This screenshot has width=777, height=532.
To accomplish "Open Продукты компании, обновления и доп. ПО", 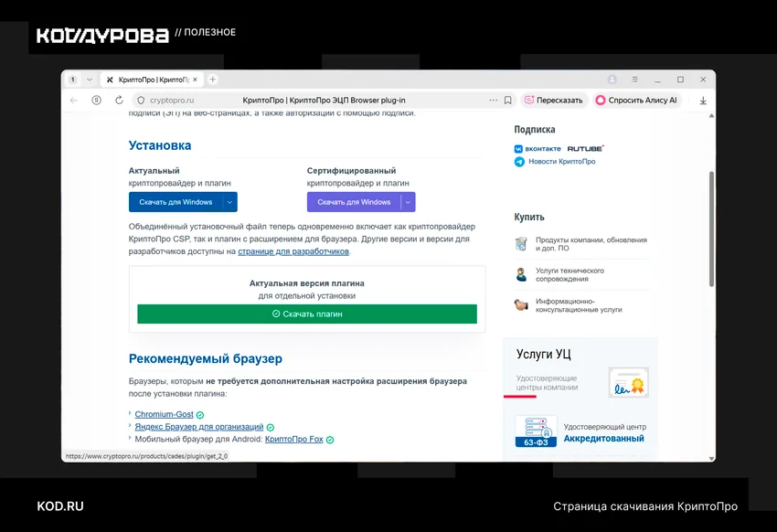I will click(591, 244).
